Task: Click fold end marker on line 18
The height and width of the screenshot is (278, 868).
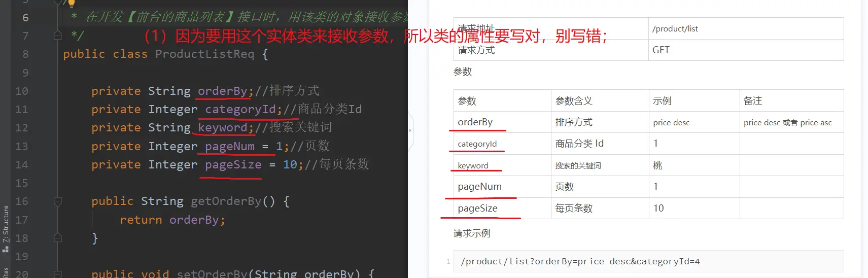Action: [58, 238]
